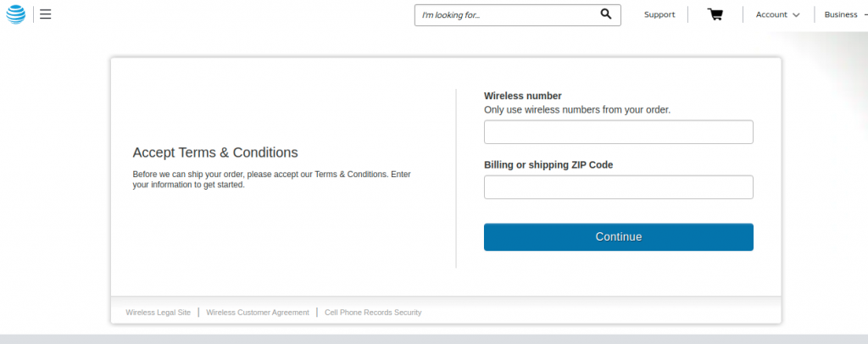Open the Business menu label

click(x=840, y=14)
